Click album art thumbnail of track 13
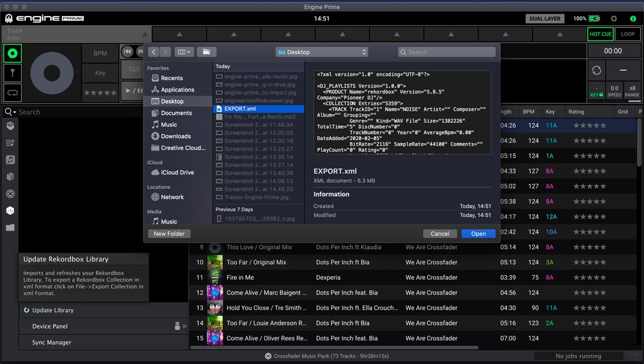The width and height of the screenshot is (644, 364). [x=215, y=308]
